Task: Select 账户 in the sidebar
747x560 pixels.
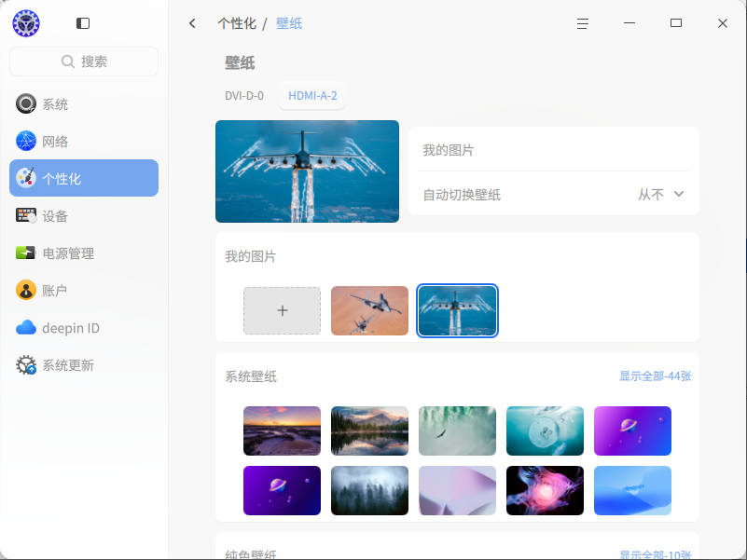Action: (84, 290)
